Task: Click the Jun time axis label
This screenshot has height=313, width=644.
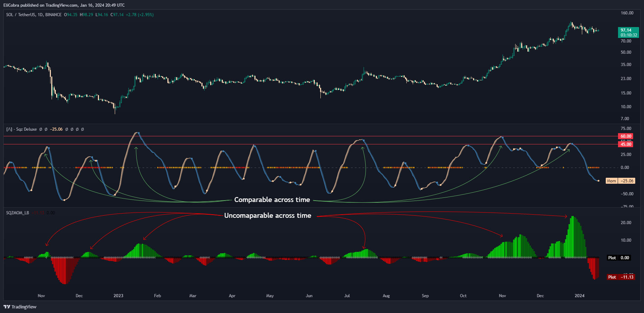Action: pos(309,296)
